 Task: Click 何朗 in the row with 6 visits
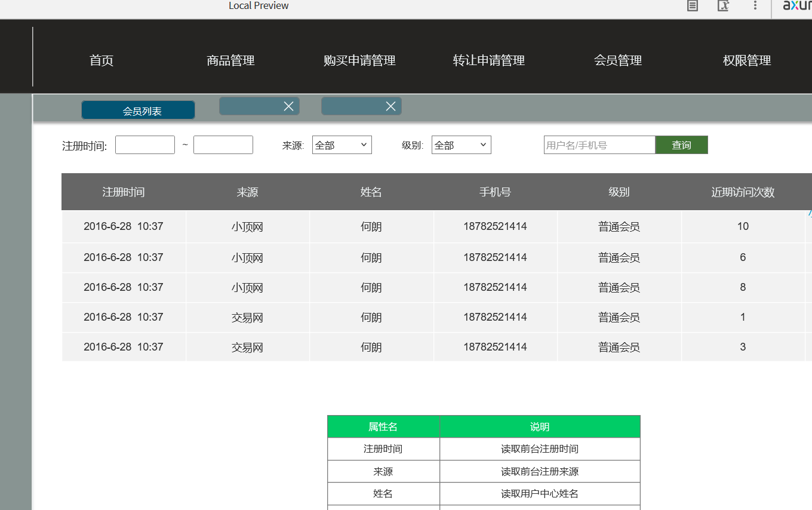coord(371,258)
